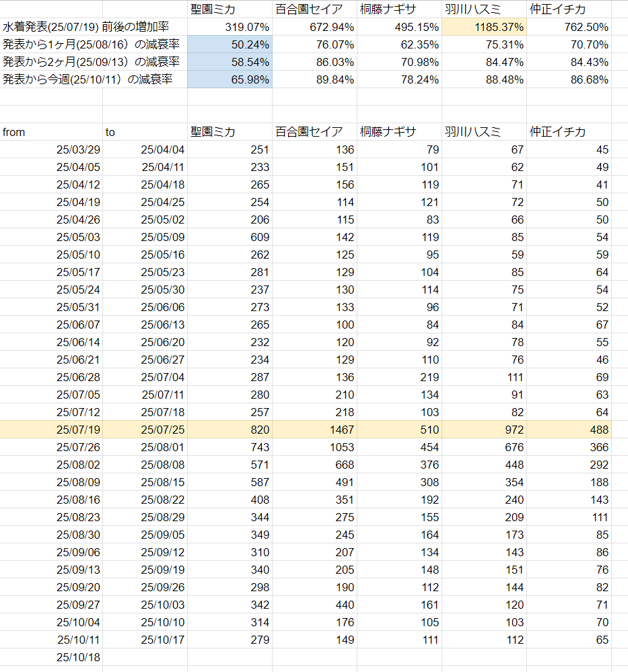
Task: Click the 609 value in 聖園ミカ column
Action: coord(230,237)
